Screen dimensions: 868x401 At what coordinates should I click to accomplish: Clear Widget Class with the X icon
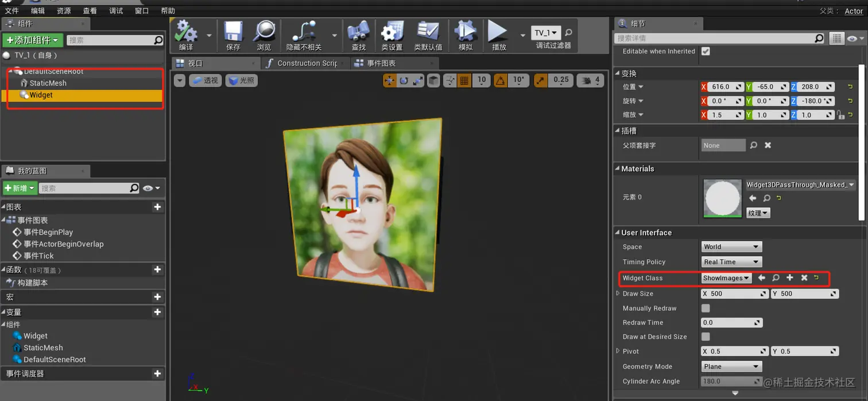(804, 278)
